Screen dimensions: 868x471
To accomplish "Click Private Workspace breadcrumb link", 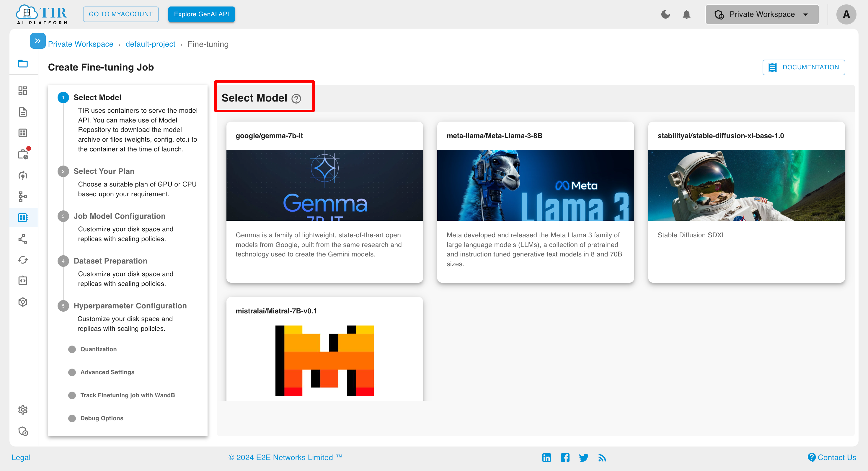I will [80, 43].
